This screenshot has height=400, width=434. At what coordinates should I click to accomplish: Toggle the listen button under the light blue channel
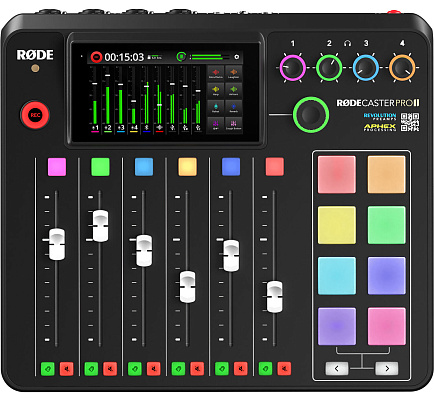point(135,369)
